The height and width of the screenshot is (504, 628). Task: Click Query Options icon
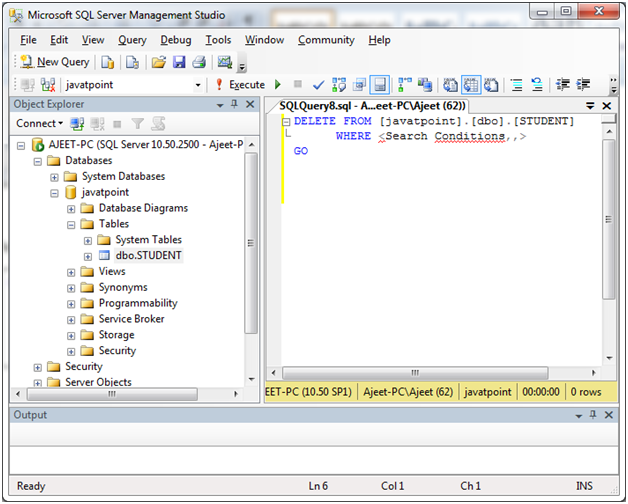359,85
